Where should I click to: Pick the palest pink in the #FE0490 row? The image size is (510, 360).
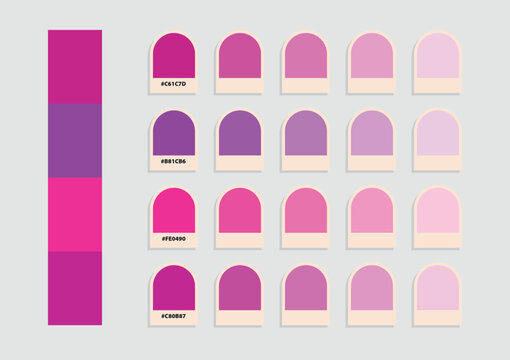[x=438, y=210]
